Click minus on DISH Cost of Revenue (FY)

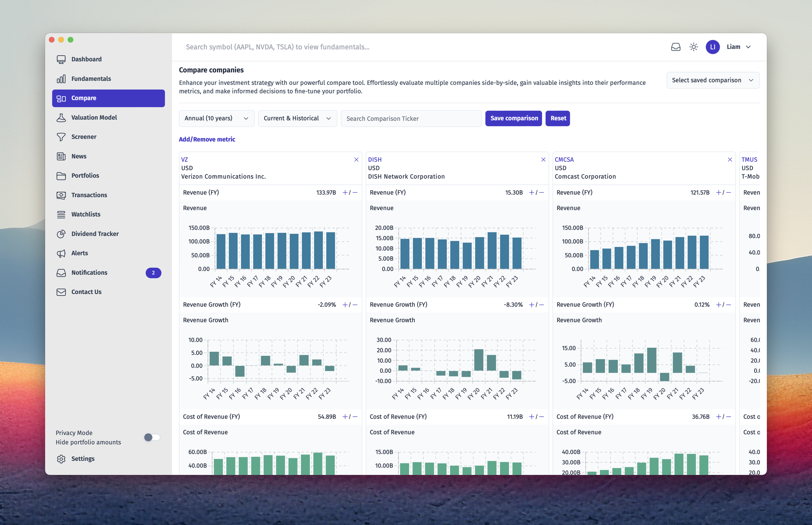coord(542,417)
